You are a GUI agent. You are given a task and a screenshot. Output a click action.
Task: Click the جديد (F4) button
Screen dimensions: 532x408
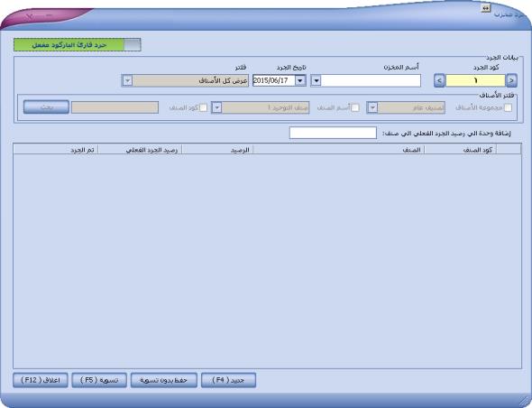(228, 380)
